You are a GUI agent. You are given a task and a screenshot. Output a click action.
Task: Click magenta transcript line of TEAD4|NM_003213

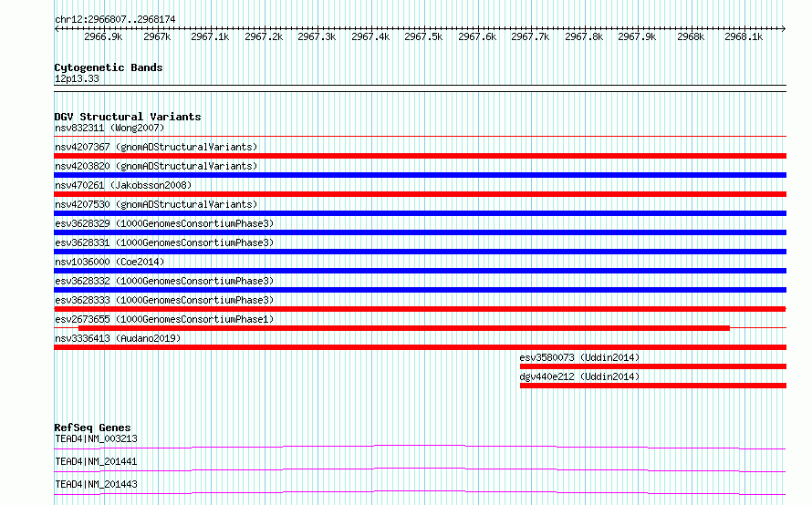pyautogui.click(x=420, y=447)
